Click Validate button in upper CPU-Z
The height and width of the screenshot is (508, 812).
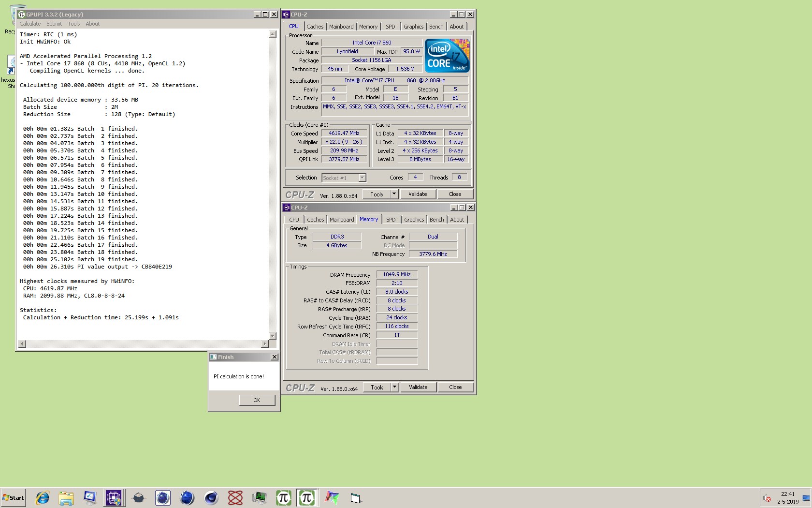point(418,194)
